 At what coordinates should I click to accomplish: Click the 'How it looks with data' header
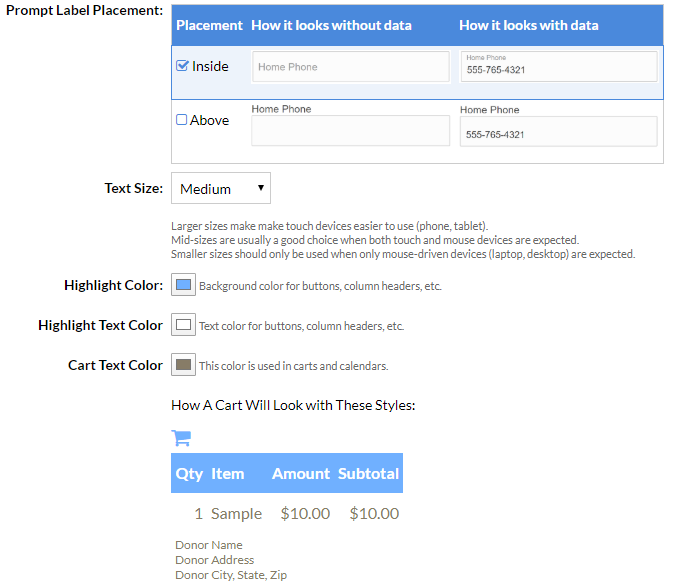coord(529,25)
